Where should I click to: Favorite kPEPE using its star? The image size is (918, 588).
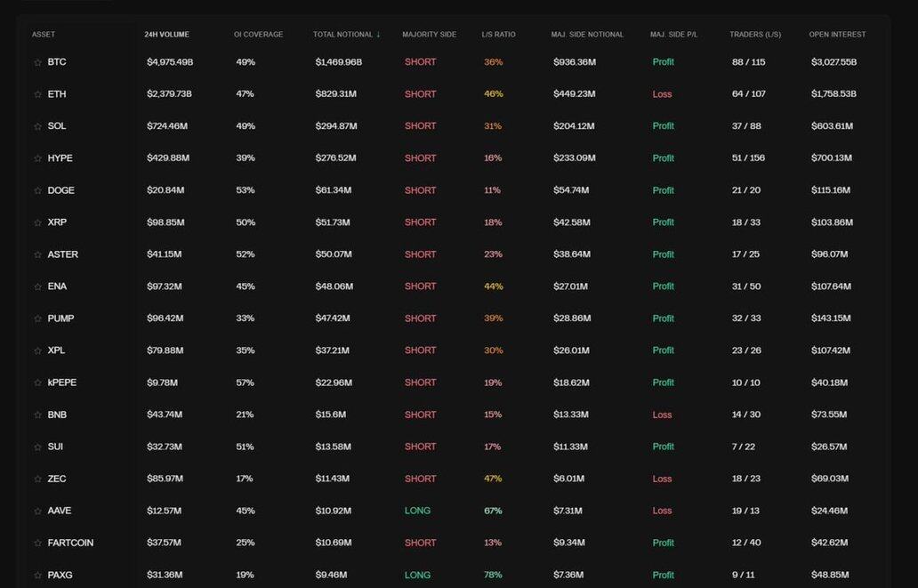37,383
